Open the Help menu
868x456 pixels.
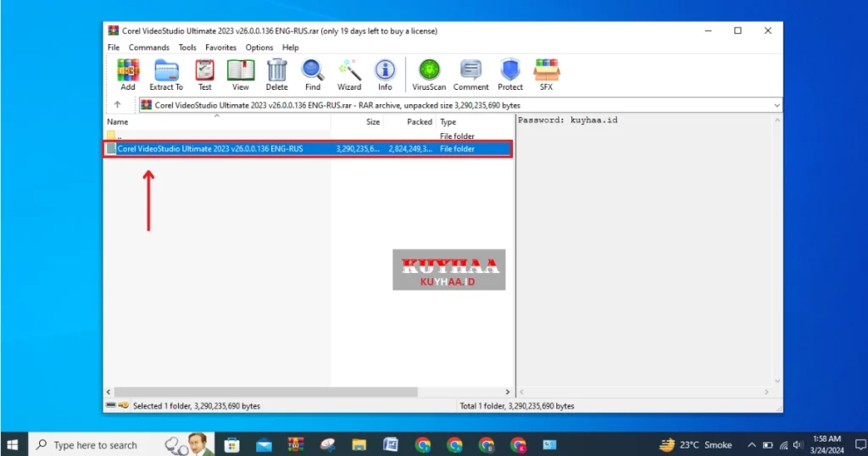pyautogui.click(x=290, y=47)
